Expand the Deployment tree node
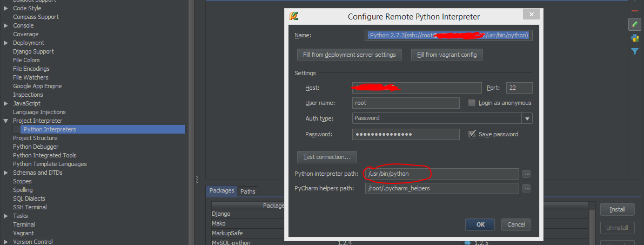The height and width of the screenshot is (245, 644). pyautogui.click(x=6, y=43)
